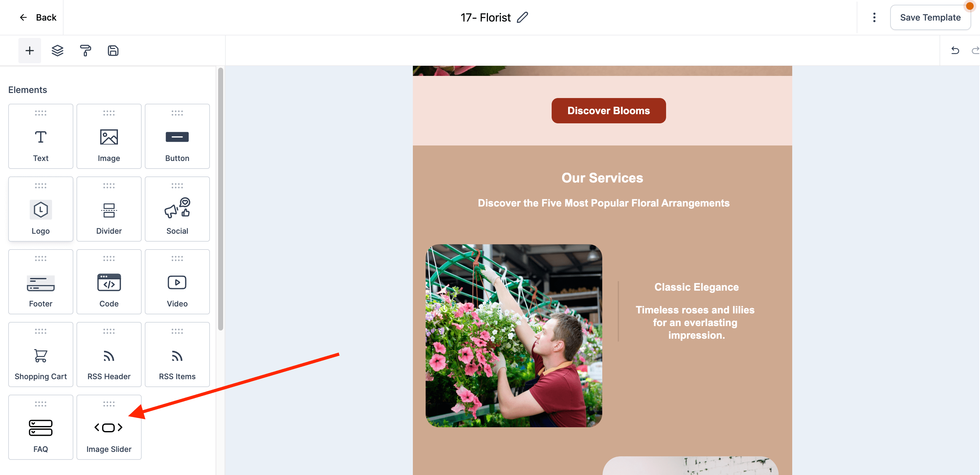
Task: Edit template name with pencil icon
Action: (523, 17)
